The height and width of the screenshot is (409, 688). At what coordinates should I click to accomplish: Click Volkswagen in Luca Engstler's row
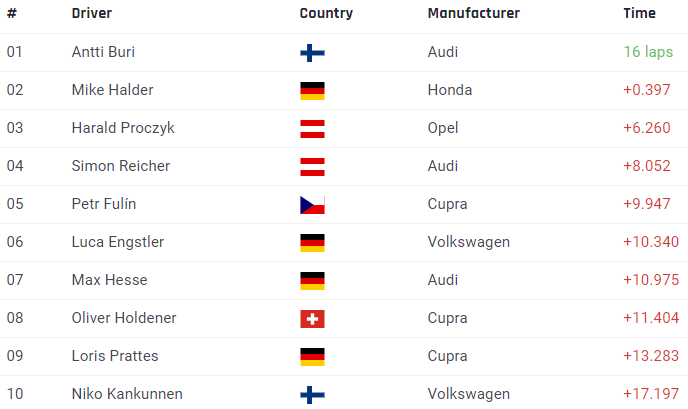tap(469, 242)
